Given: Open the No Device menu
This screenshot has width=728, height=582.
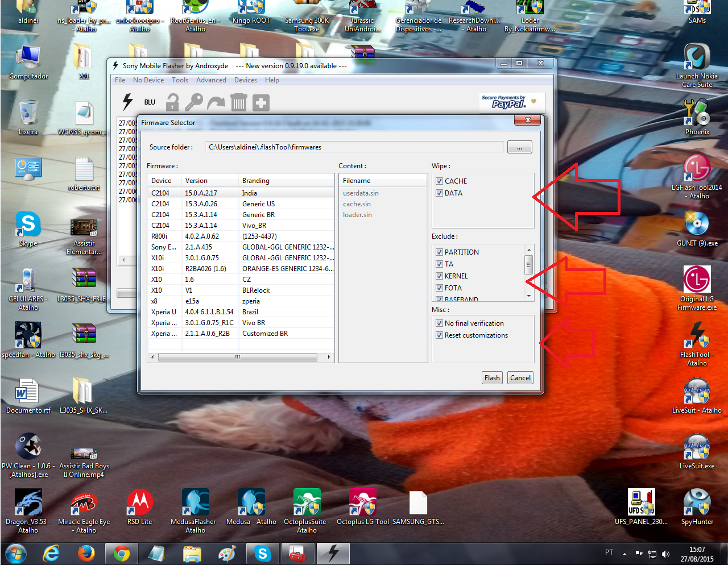Looking at the screenshot, I should (x=148, y=80).
